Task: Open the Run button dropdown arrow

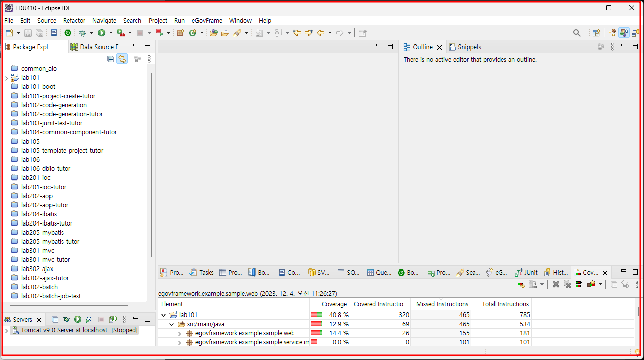Action: pos(111,33)
